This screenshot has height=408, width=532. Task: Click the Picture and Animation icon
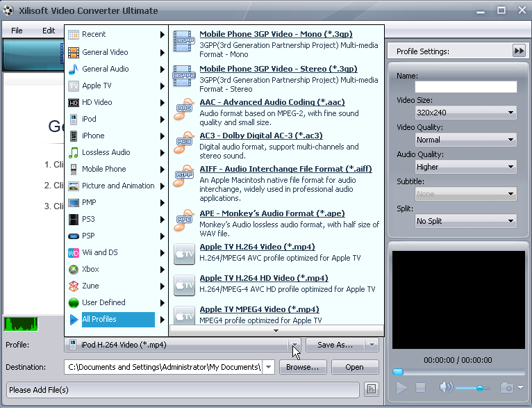(74, 186)
